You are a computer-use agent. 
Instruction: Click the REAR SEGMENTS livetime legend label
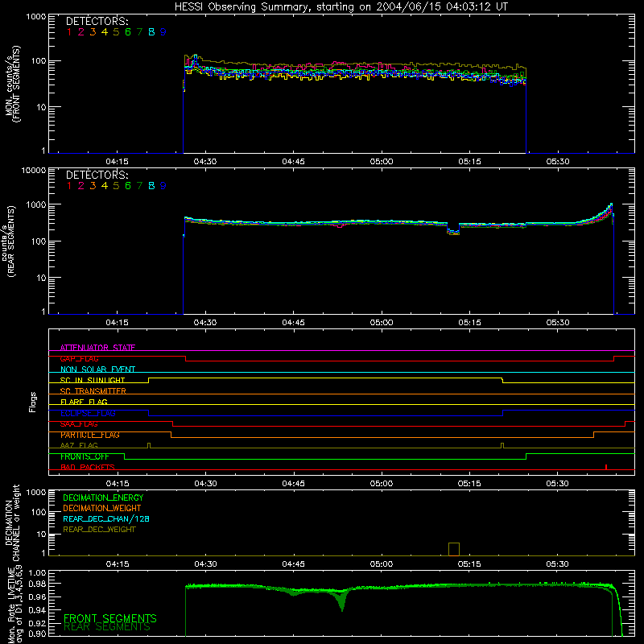107,627
